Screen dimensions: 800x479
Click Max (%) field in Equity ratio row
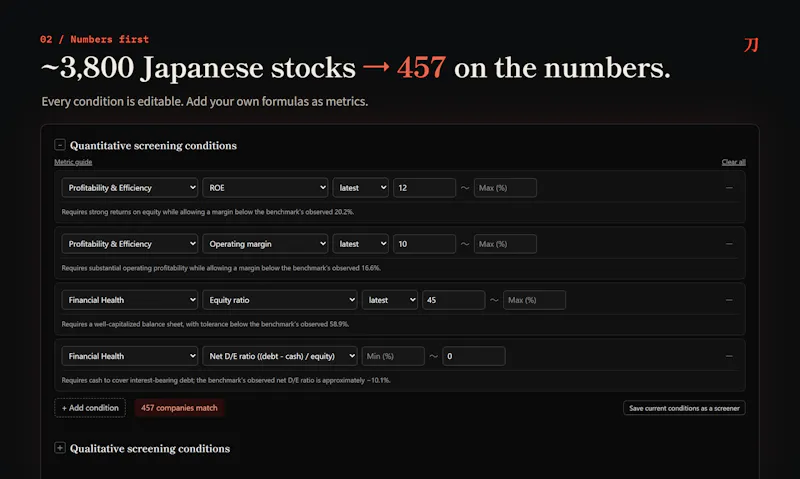click(534, 300)
